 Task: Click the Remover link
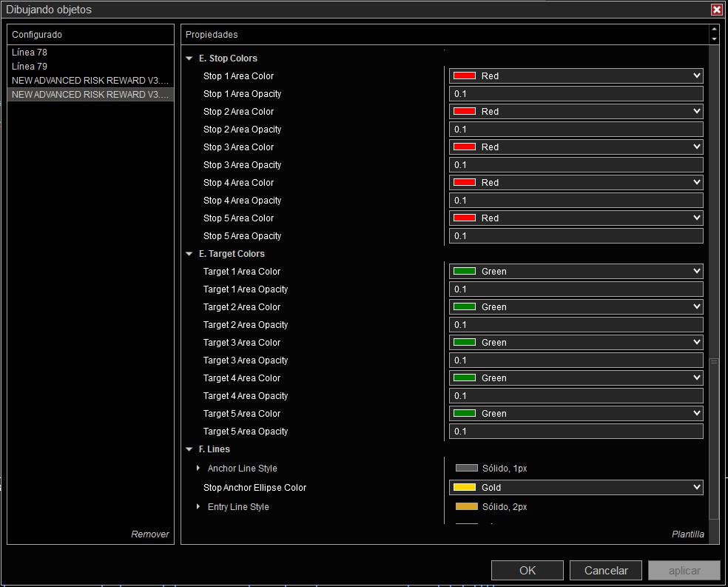pos(149,534)
